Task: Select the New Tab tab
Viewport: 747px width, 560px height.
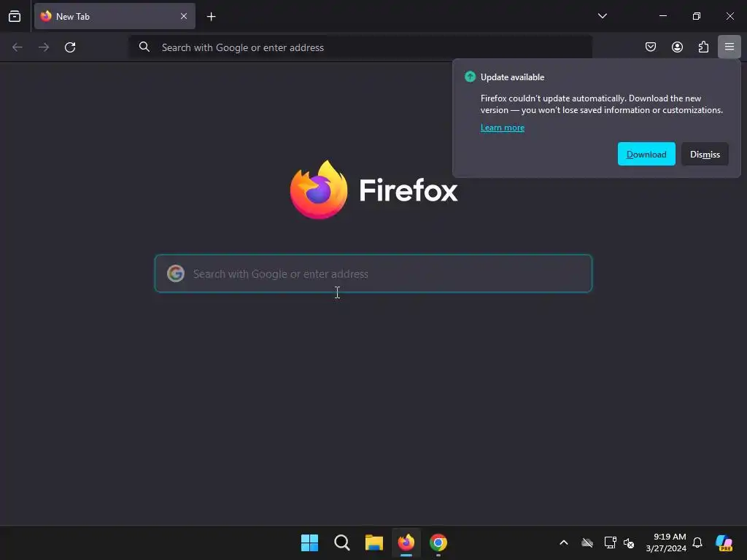Action: coord(115,16)
